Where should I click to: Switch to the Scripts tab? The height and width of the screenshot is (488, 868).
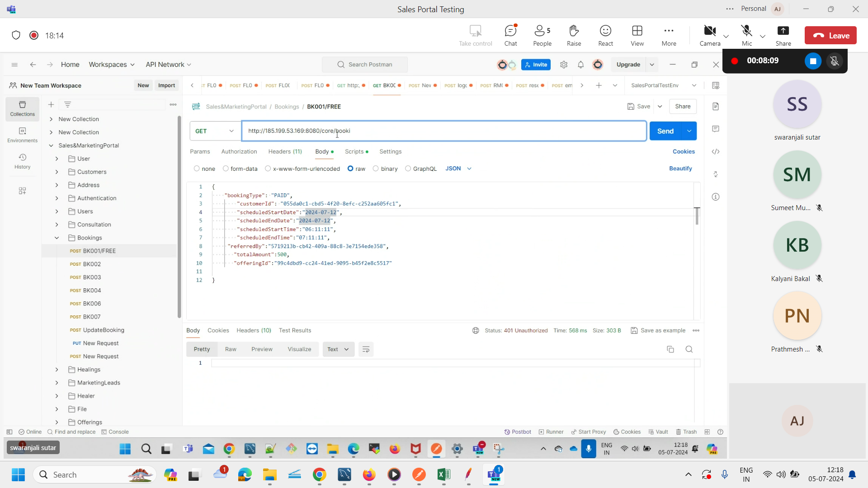pos(356,152)
